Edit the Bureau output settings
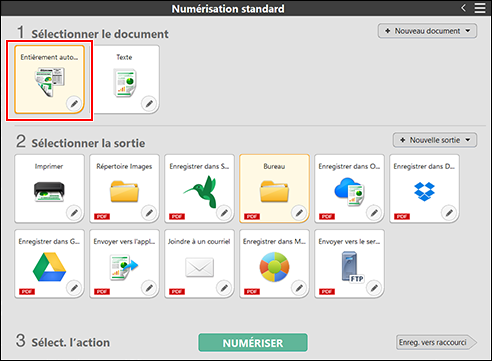Screen dimensions: 492x361 coord(299,212)
